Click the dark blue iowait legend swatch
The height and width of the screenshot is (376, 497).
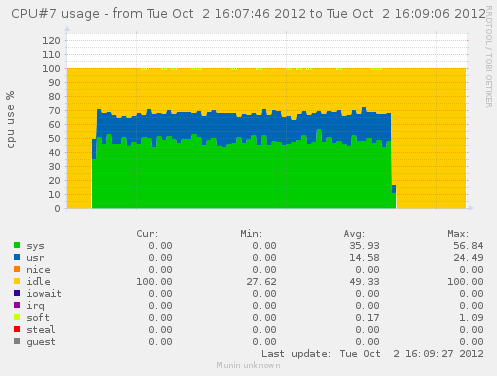coord(17,293)
